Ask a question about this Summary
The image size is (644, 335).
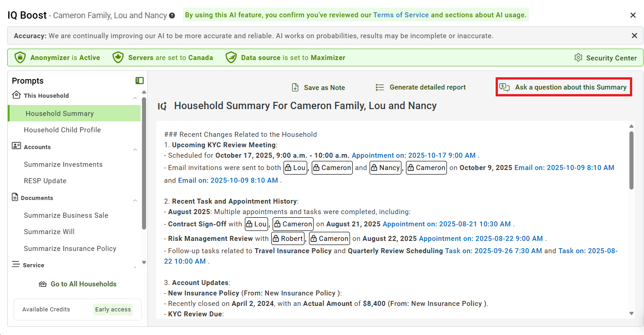click(563, 87)
